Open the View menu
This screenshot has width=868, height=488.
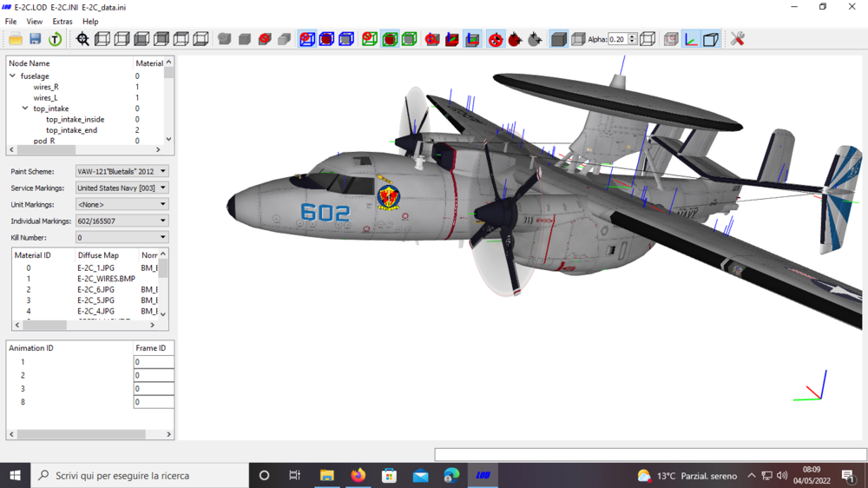pos(35,22)
